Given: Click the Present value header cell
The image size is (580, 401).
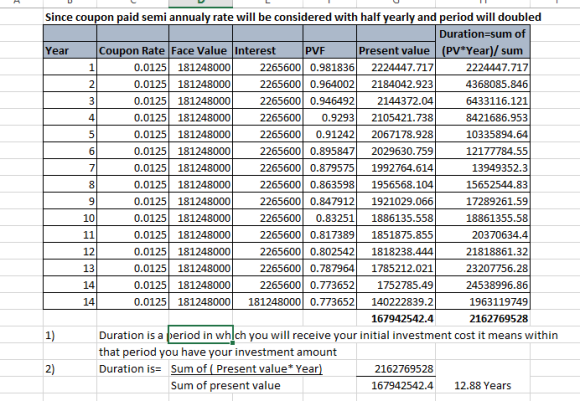Looking at the screenshot, I should pyautogui.click(x=396, y=50).
